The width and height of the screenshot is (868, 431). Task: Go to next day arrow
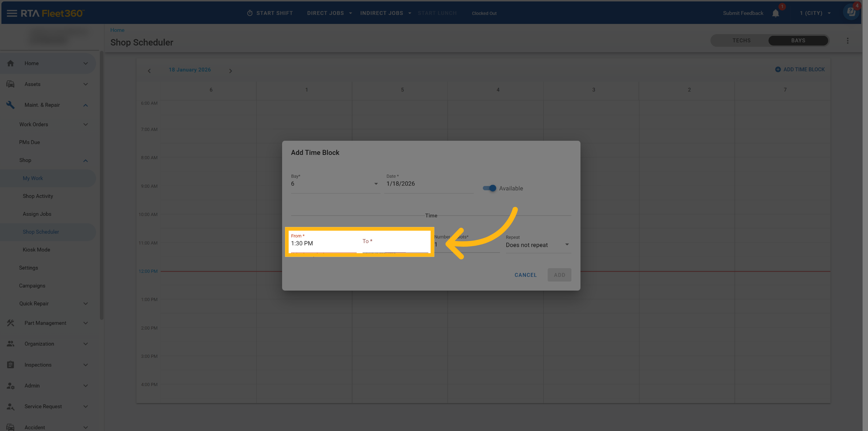point(230,71)
